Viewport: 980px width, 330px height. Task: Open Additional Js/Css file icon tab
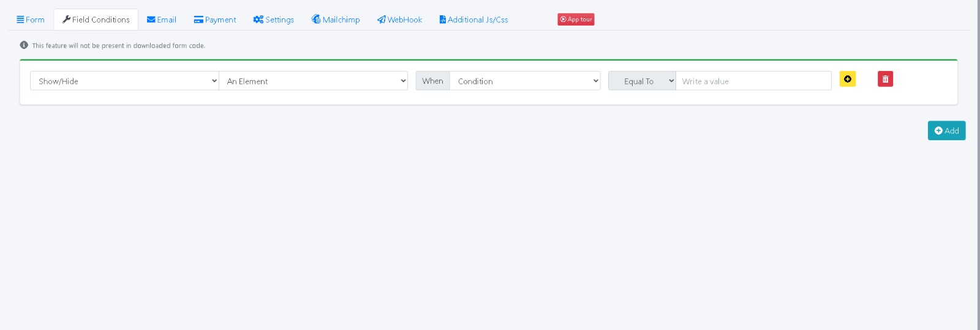(x=442, y=20)
